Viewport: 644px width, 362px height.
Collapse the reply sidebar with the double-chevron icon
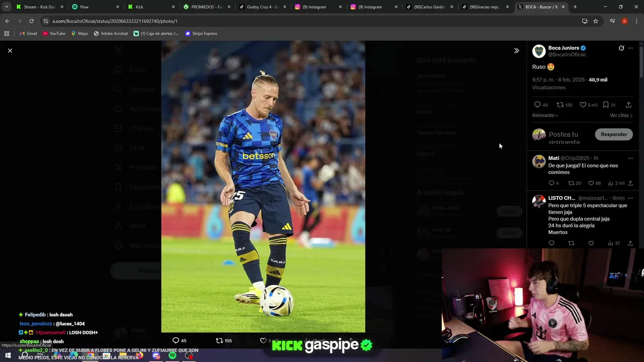516,50
